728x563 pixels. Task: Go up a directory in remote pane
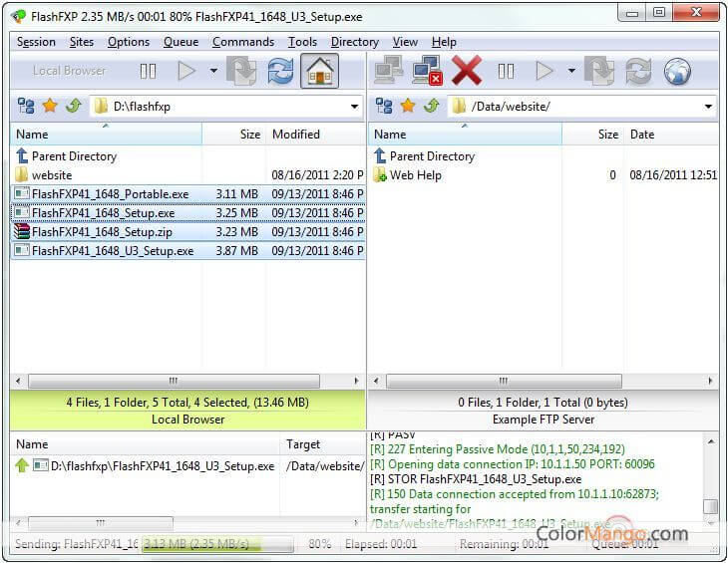[432, 107]
